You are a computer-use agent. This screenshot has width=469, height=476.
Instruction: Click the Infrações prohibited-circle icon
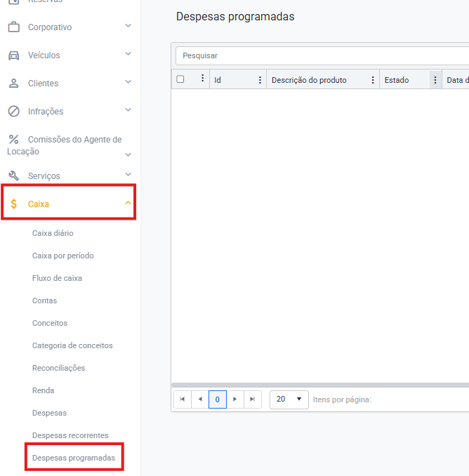pos(13,112)
